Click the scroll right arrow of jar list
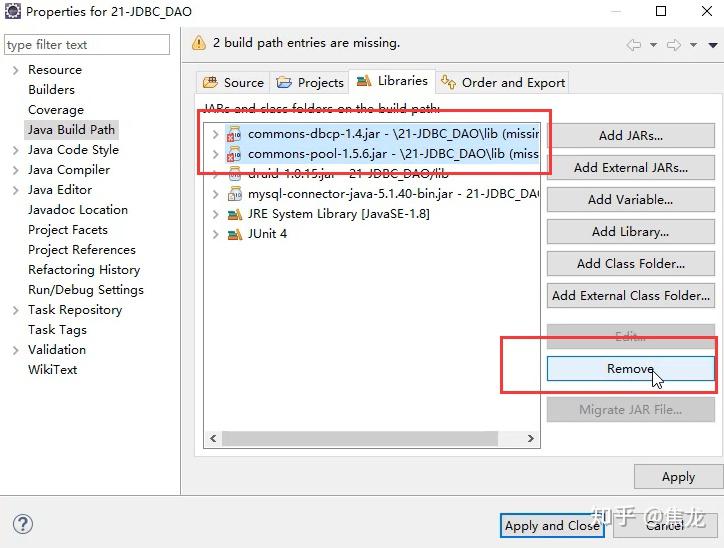 tap(531, 438)
